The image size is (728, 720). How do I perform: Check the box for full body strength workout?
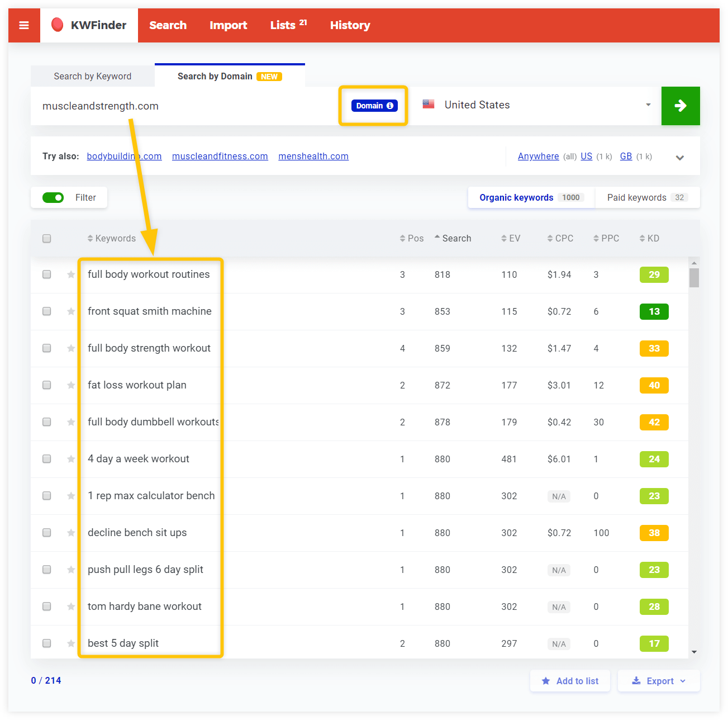[x=47, y=348]
